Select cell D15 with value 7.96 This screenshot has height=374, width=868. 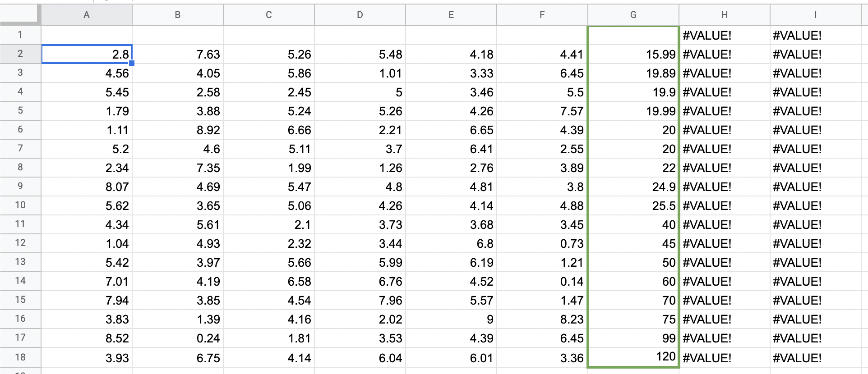click(360, 300)
